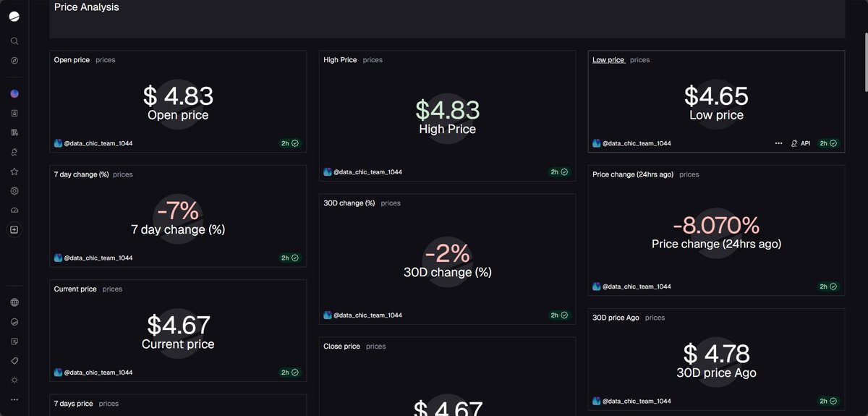Click the $ 4.78 30D price Ago value
Viewport: 868px width, 416px height.
[x=716, y=354]
